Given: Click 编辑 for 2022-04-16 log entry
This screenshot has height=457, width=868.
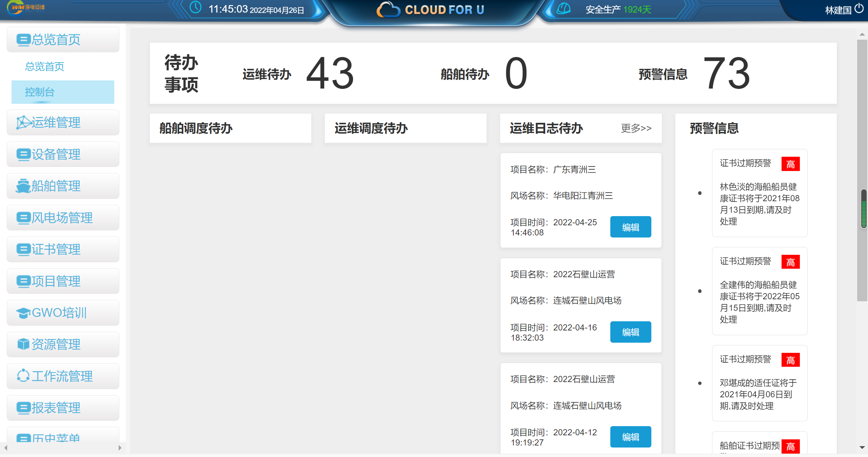Looking at the screenshot, I should coord(630,332).
